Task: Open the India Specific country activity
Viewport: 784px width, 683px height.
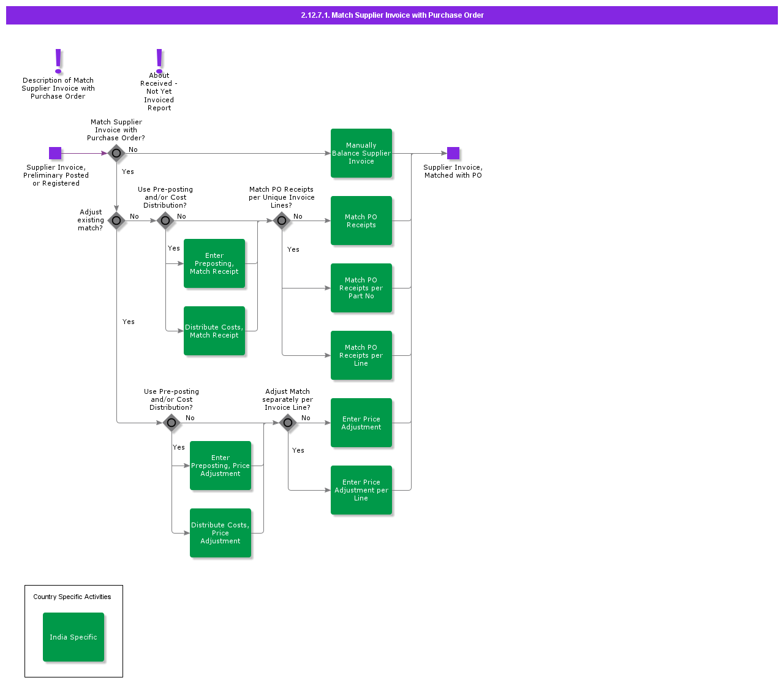Action: [x=73, y=637]
